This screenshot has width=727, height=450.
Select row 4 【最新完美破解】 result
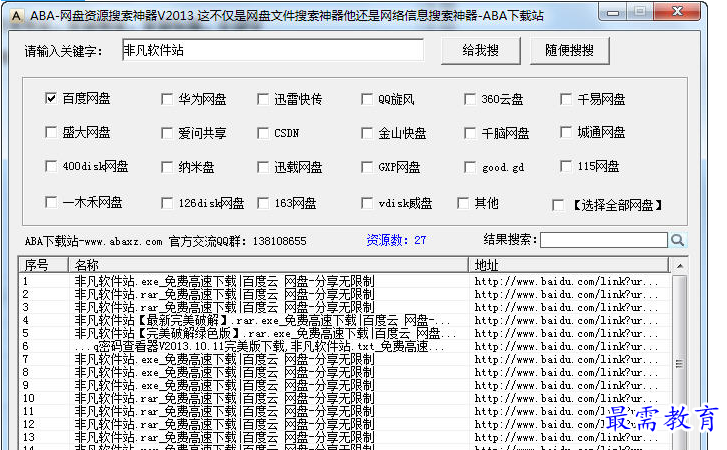(344, 320)
